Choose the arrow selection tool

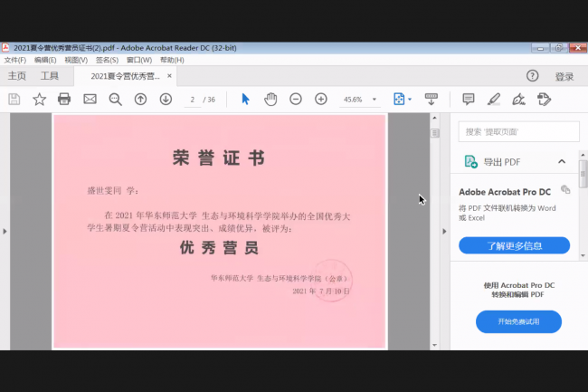click(x=245, y=99)
